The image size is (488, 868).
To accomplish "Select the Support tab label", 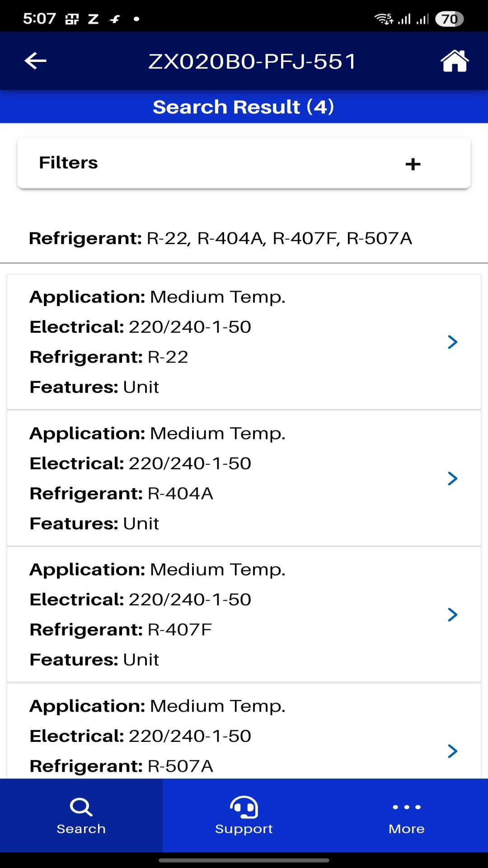I will coord(244,829).
